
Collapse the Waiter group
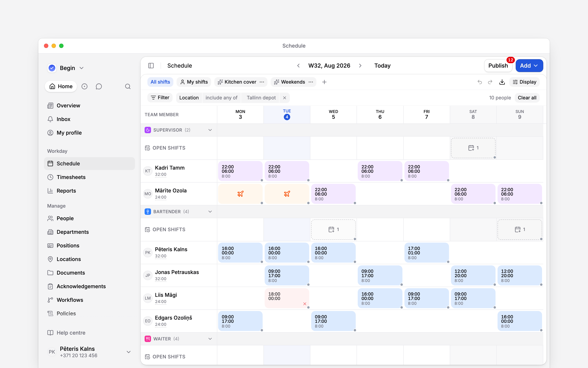tap(210, 339)
